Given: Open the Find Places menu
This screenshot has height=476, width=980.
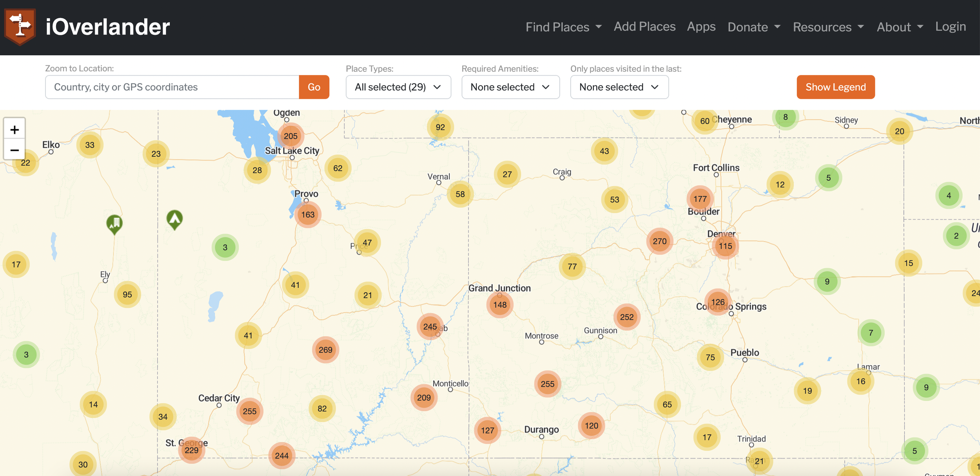Looking at the screenshot, I should [x=563, y=27].
